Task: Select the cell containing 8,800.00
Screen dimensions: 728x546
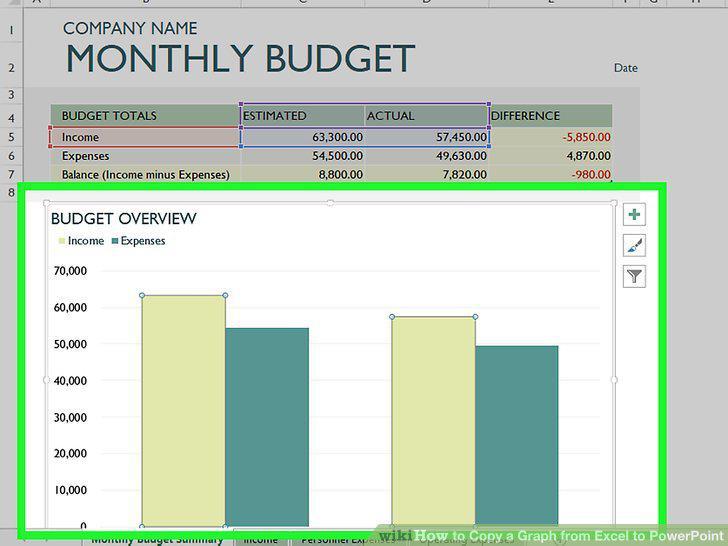Action: 303,175
